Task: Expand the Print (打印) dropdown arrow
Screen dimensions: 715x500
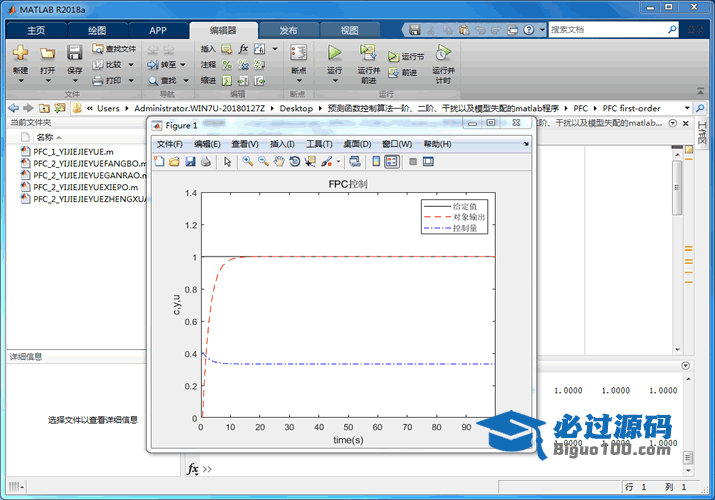Action: click(131, 81)
